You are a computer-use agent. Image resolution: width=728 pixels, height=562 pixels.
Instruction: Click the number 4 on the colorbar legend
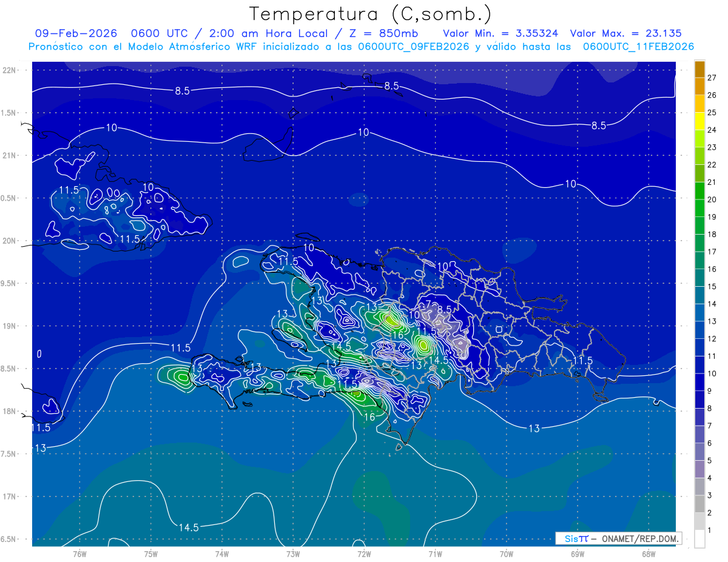coord(710,478)
